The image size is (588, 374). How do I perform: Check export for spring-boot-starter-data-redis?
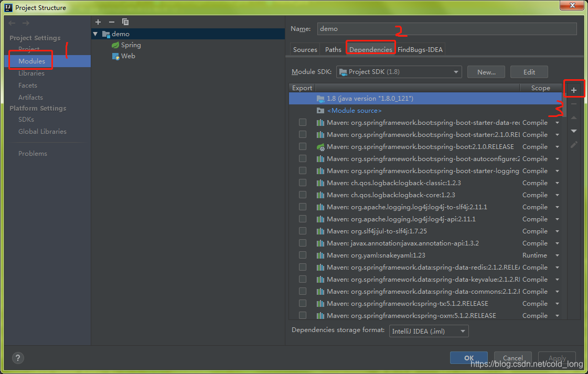point(303,122)
